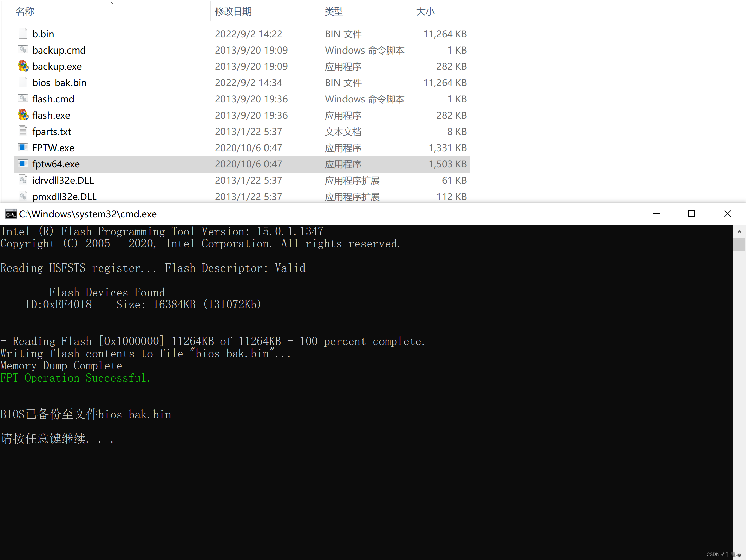Click the b.bin file icon
Screen dimensions: 746x560
23,34
